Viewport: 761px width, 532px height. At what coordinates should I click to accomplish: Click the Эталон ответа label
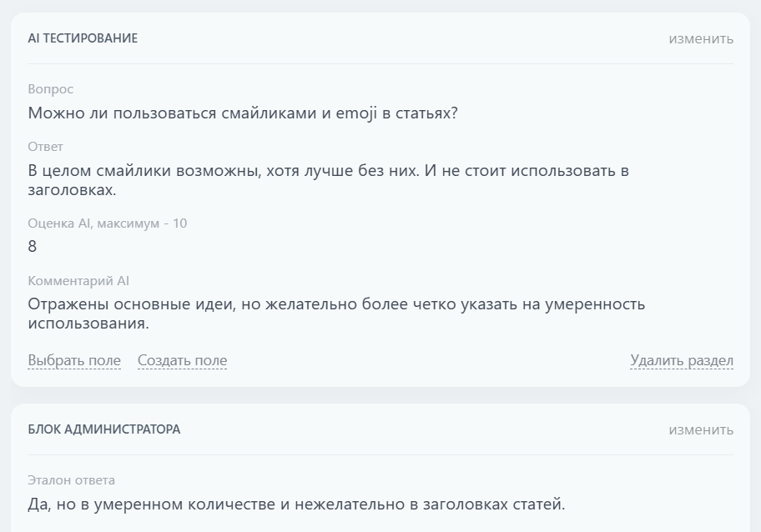click(64, 479)
